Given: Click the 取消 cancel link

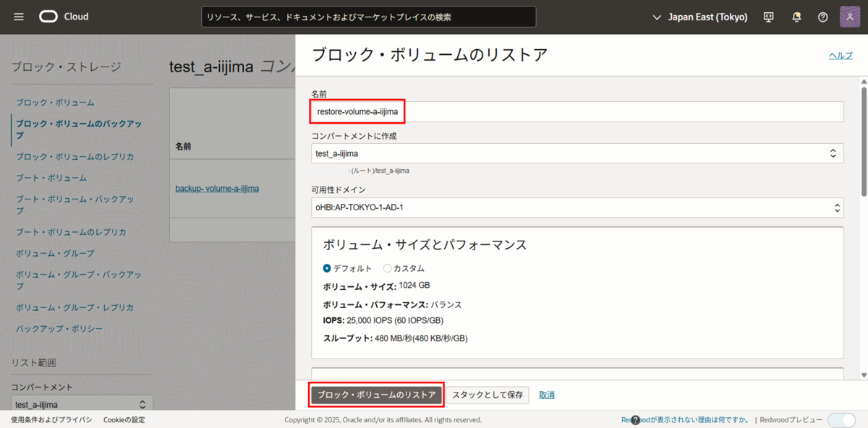Looking at the screenshot, I should pyautogui.click(x=547, y=395).
